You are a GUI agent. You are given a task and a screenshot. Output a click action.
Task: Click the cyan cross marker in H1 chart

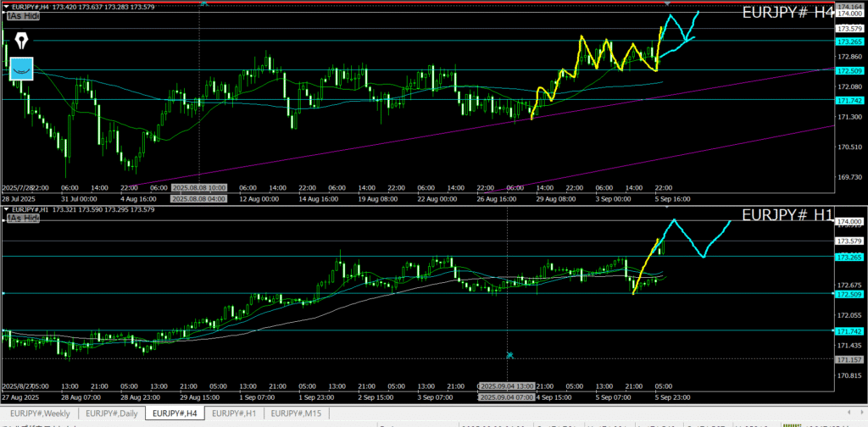pyautogui.click(x=509, y=355)
